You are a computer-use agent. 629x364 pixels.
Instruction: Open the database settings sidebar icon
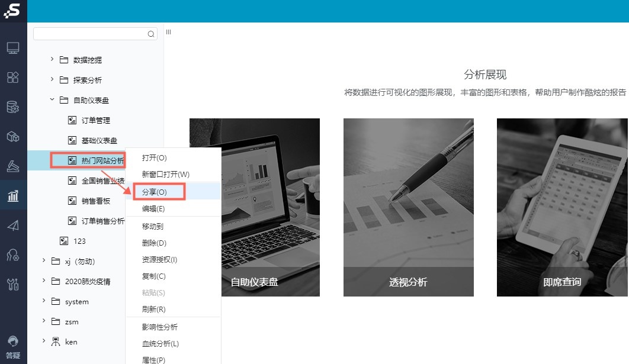pos(13,107)
